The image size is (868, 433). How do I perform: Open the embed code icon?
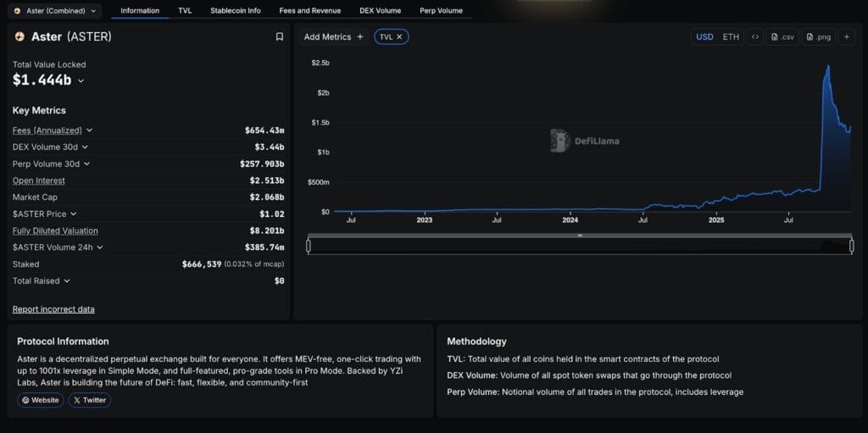(754, 37)
